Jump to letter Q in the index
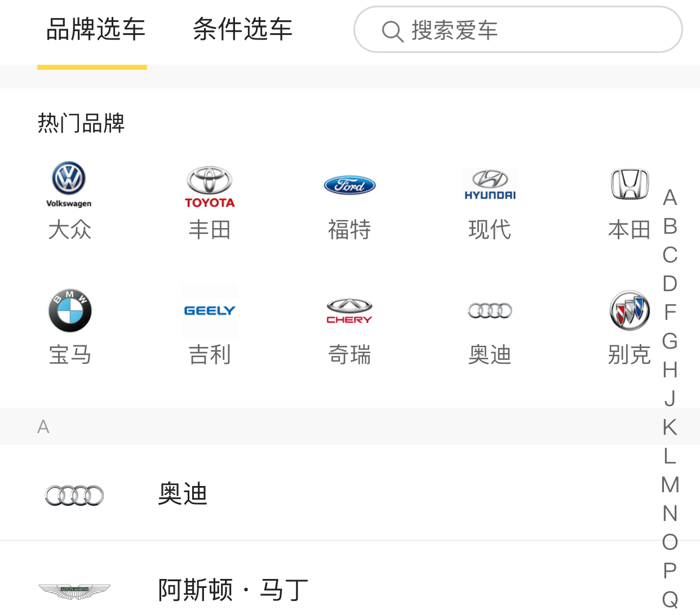Viewport: 700px width, 615px height. point(670,600)
